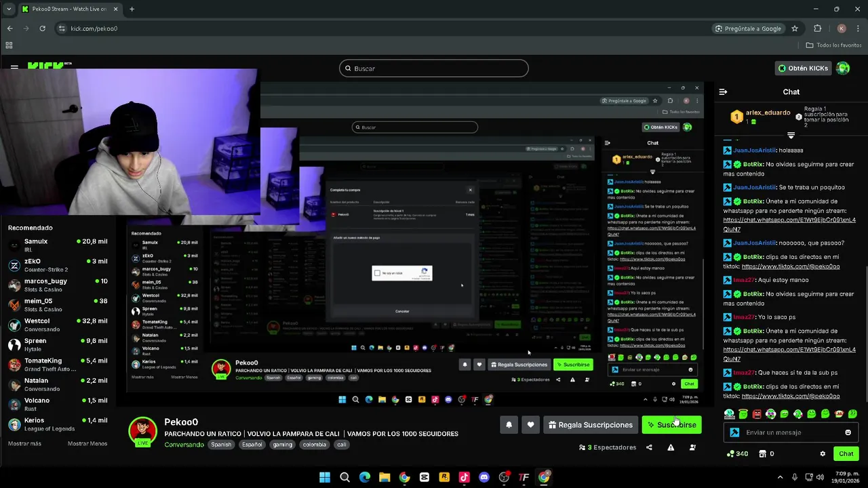868x488 pixels.
Task: Collapse chat using the arrow icon
Action: 723,91
